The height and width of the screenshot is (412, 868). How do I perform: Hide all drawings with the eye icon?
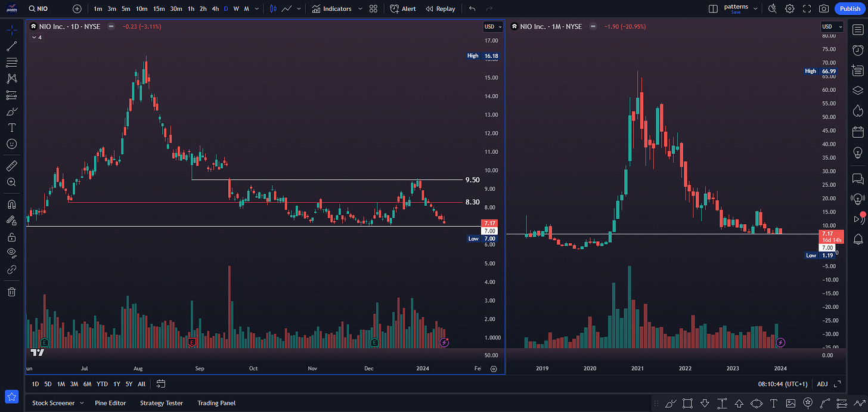coord(12,253)
